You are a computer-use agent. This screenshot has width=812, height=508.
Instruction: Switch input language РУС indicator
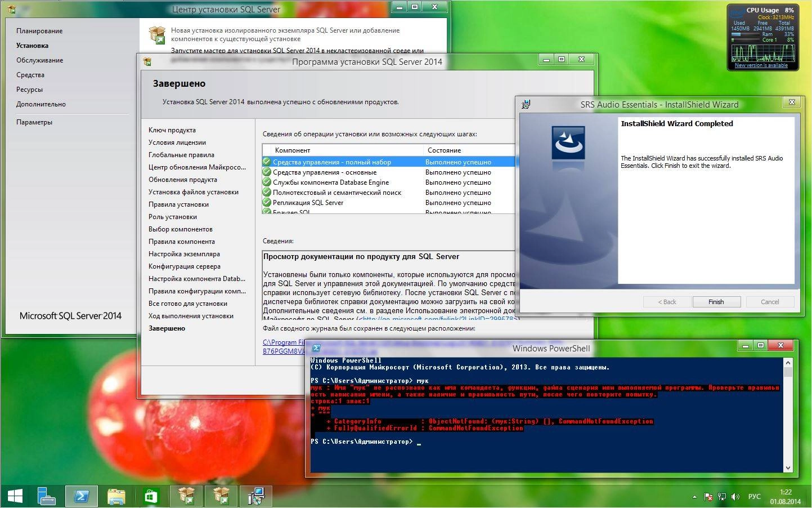[754, 497]
